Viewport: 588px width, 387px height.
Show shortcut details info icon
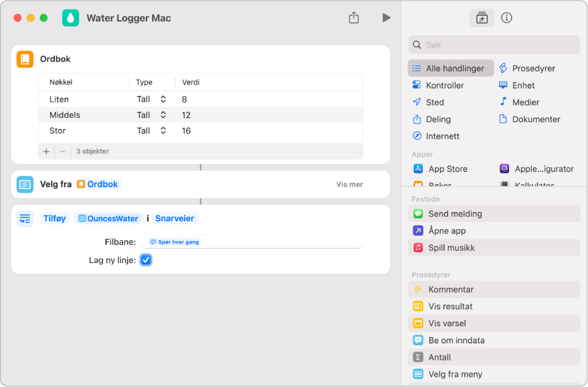(507, 18)
